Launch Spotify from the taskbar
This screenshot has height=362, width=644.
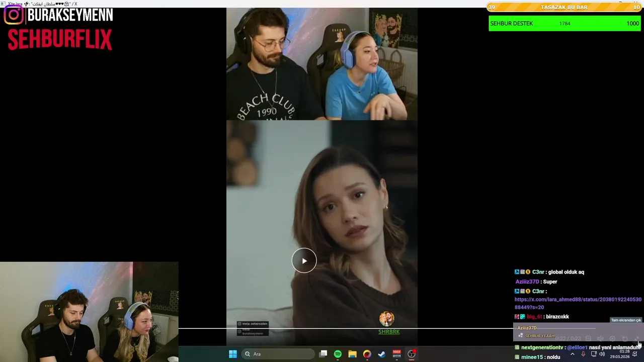(x=338, y=354)
